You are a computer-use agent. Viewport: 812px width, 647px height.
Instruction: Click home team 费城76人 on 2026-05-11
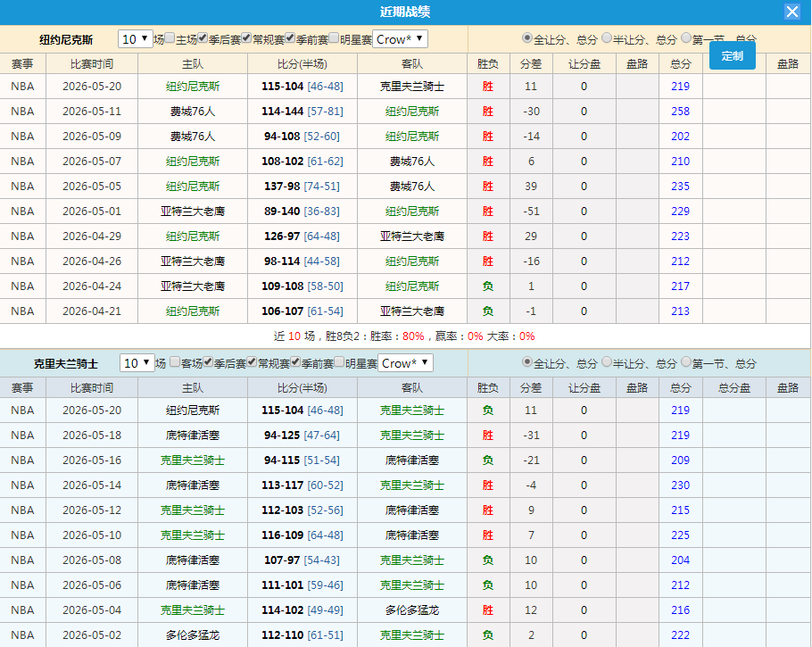192,112
